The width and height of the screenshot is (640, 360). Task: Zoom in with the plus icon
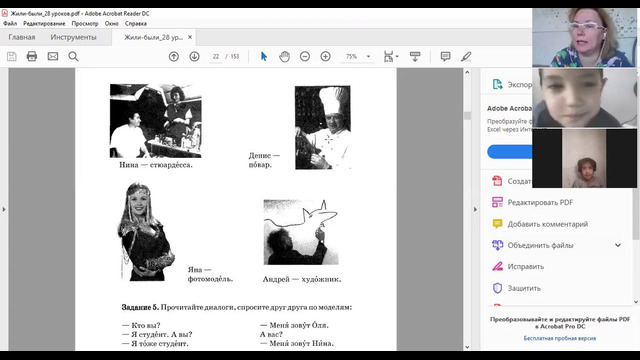click(325, 56)
